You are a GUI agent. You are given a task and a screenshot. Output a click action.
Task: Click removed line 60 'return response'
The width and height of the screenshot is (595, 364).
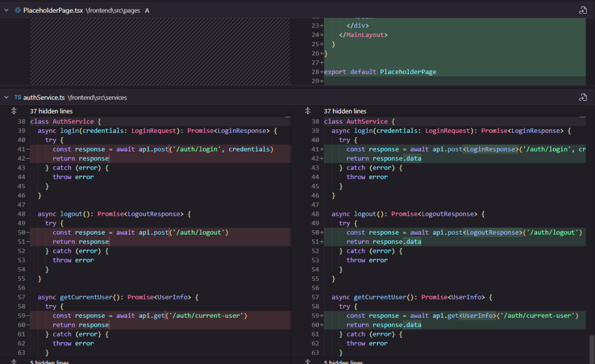pyautogui.click(x=160, y=325)
